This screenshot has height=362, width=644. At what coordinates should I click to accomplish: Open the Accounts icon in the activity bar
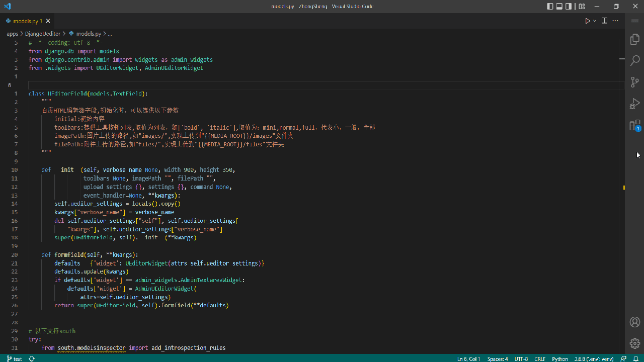(x=634, y=322)
